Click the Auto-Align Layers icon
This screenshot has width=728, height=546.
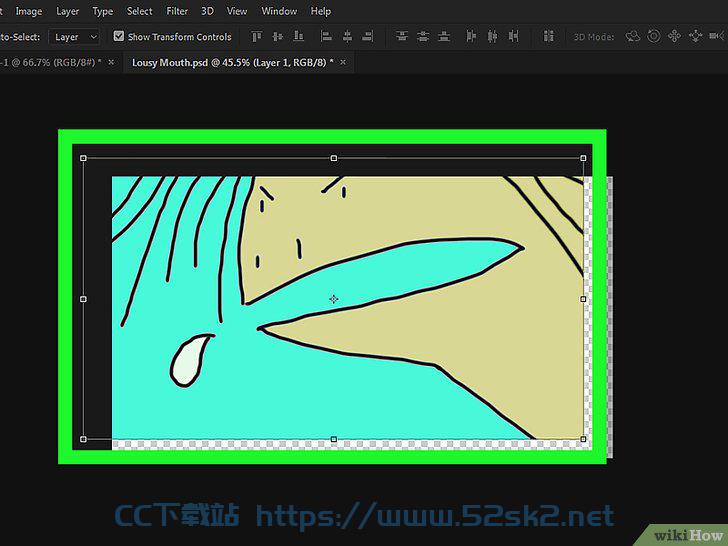tap(548, 36)
